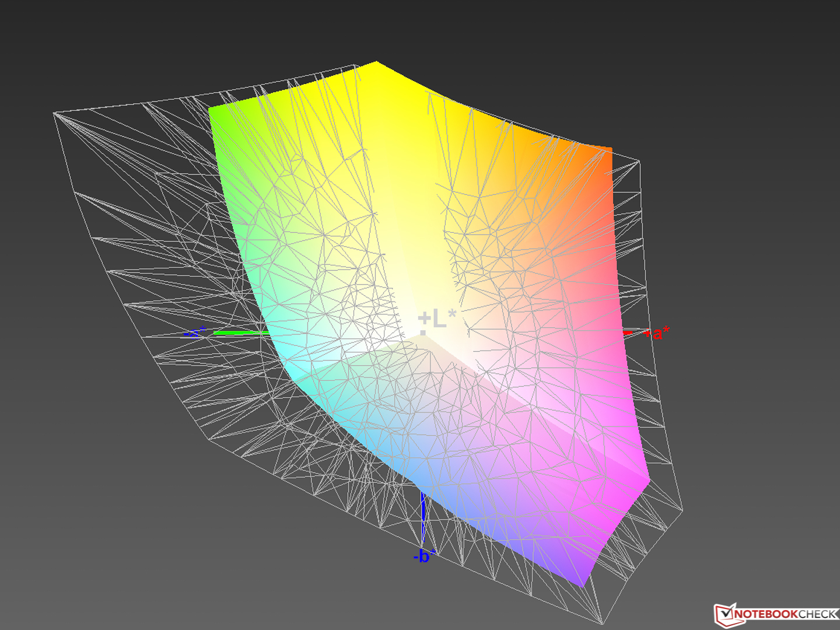Screen dimensions: 840x630
Task: Click the wireframe's far top-left vertex
Action: point(55,114)
